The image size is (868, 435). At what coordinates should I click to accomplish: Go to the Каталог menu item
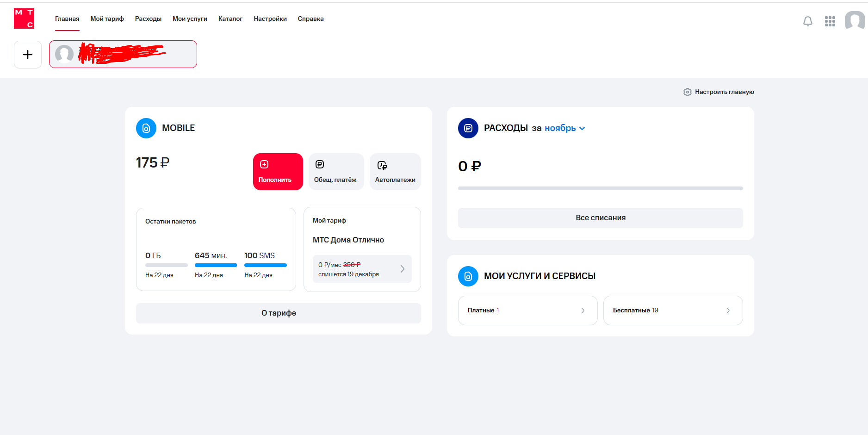(x=230, y=19)
